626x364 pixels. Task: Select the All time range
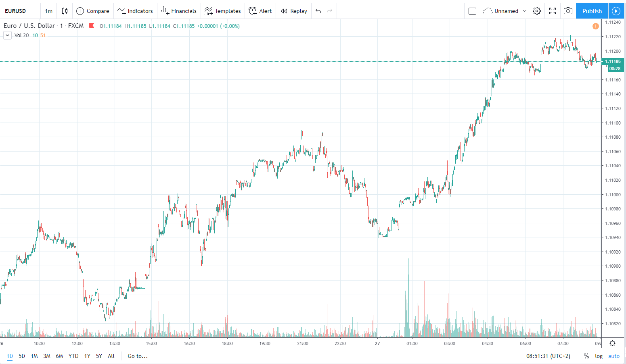(x=111, y=356)
